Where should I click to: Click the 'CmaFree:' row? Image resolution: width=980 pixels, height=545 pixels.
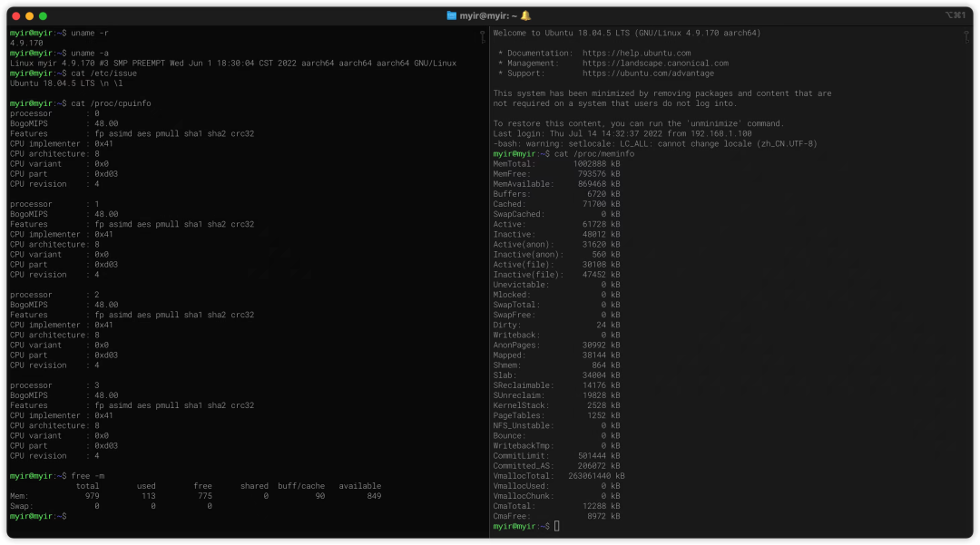point(556,516)
